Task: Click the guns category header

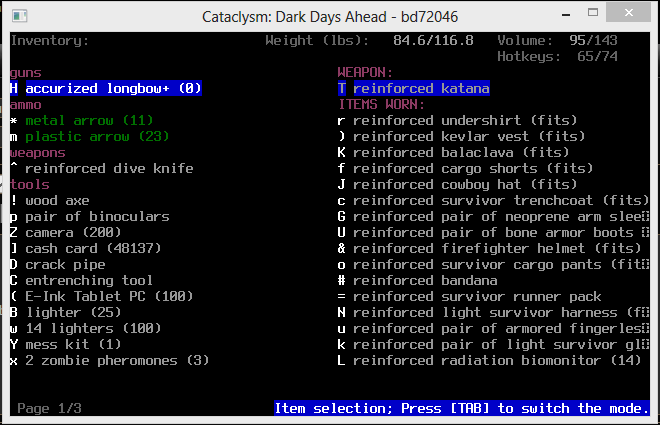Action: point(26,73)
